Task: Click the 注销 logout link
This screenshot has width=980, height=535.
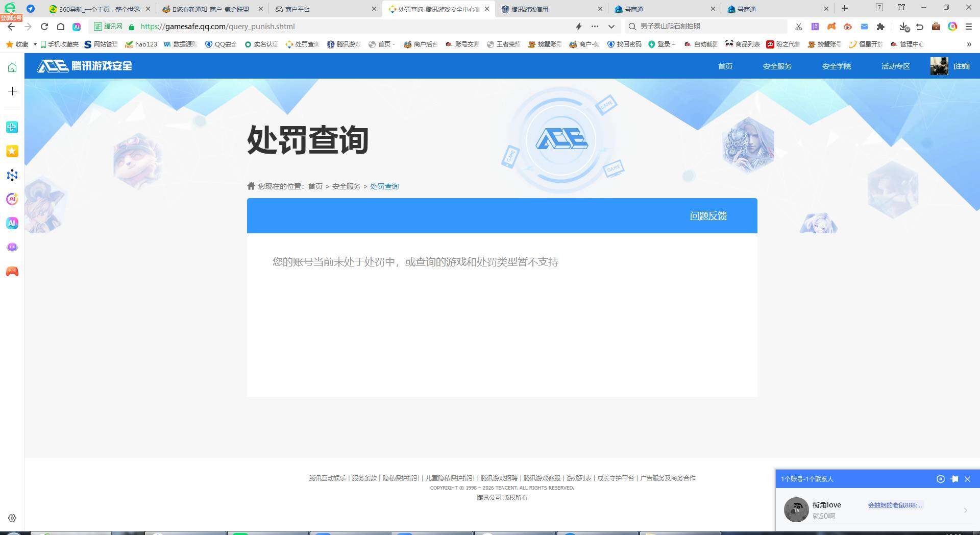Action: [961, 66]
